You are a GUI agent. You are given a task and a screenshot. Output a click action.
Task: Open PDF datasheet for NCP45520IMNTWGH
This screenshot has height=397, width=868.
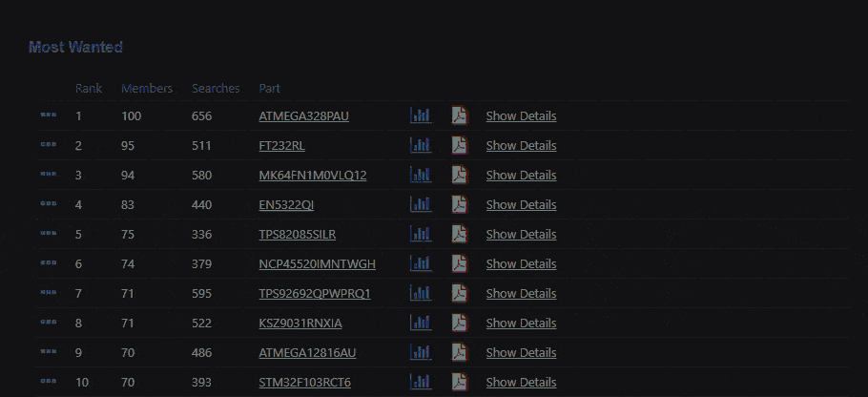coord(460,263)
